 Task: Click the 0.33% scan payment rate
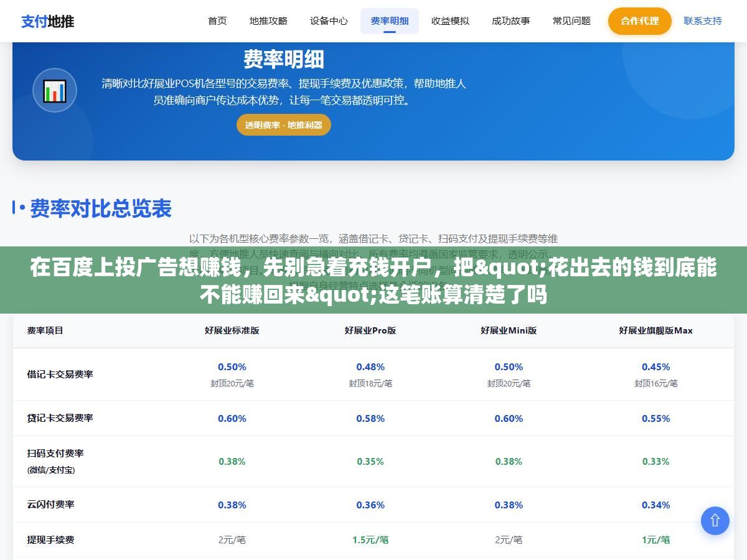[656, 462]
